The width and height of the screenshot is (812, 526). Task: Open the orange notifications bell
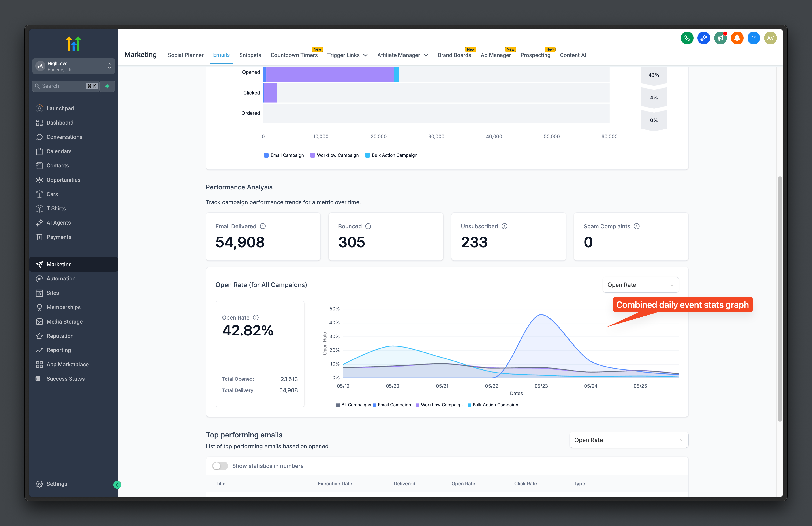click(737, 38)
